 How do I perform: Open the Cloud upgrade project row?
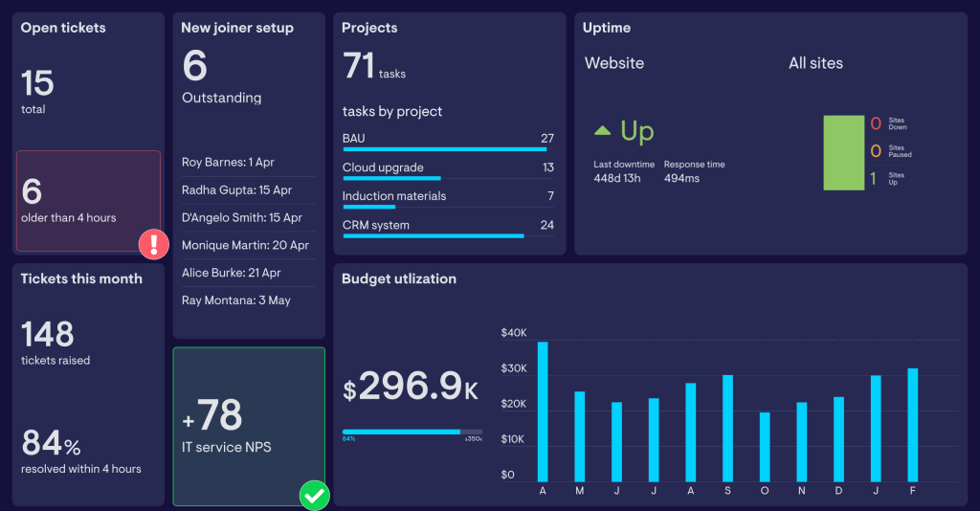point(448,168)
